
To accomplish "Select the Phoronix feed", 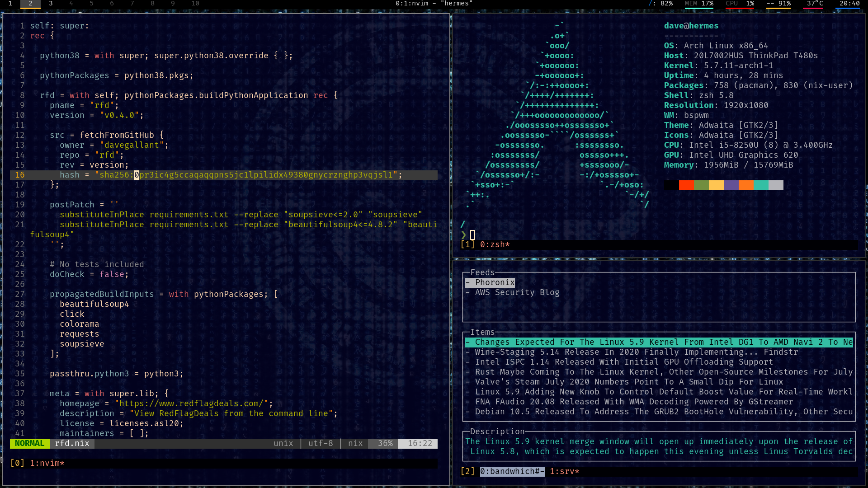I will pyautogui.click(x=490, y=282).
